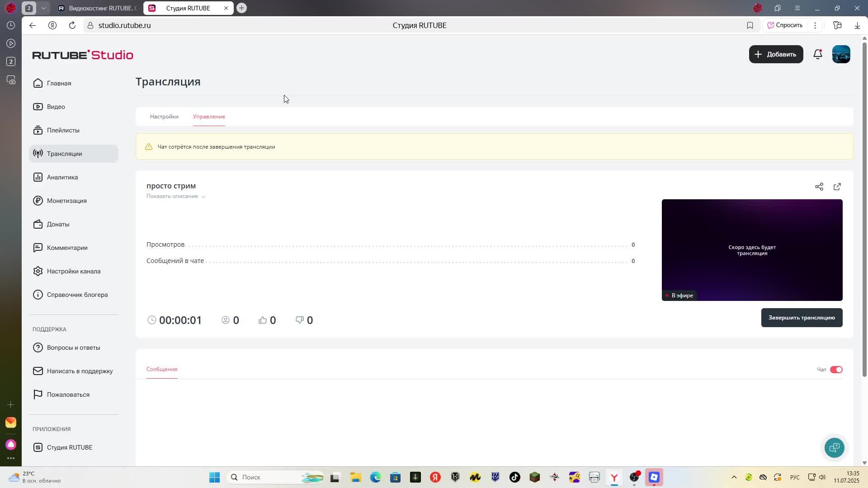The height and width of the screenshot is (488, 868).
Task: Add item to browser side panel
Action: pyautogui.click(x=11, y=405)
